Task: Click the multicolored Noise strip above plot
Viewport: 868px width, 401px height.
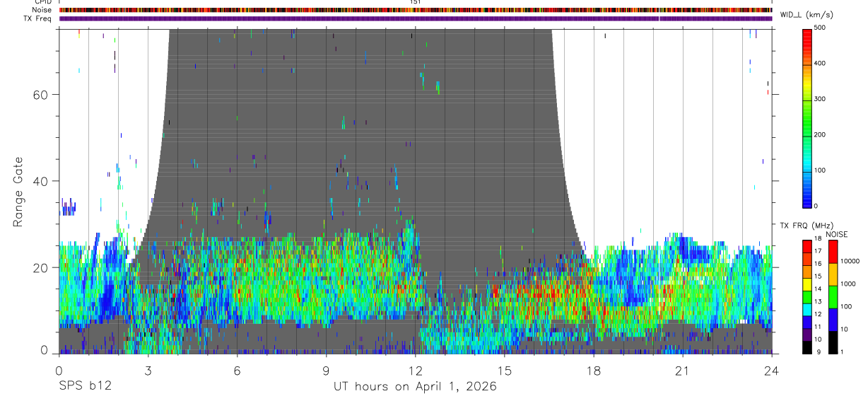Action: (416, 11)
